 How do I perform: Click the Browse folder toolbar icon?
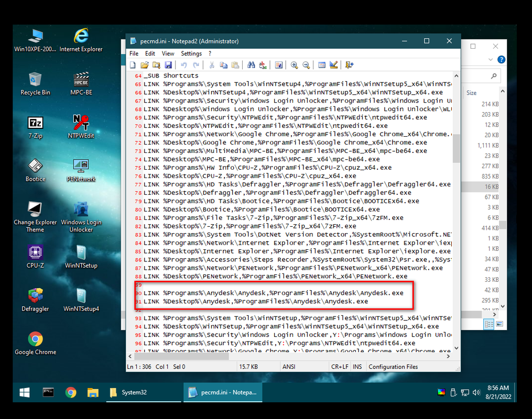[x=156, y=65]
